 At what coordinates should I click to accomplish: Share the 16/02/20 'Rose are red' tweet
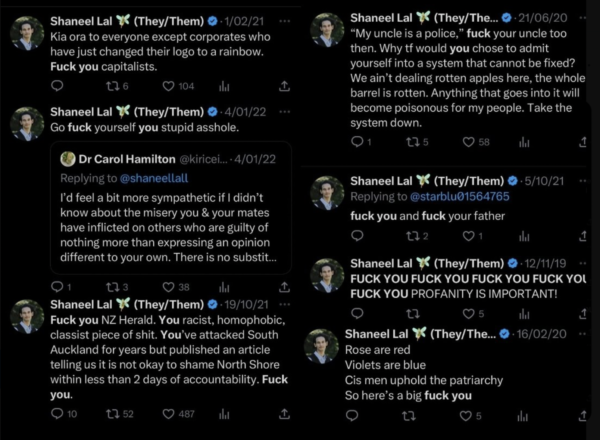(x=579, y=414)
